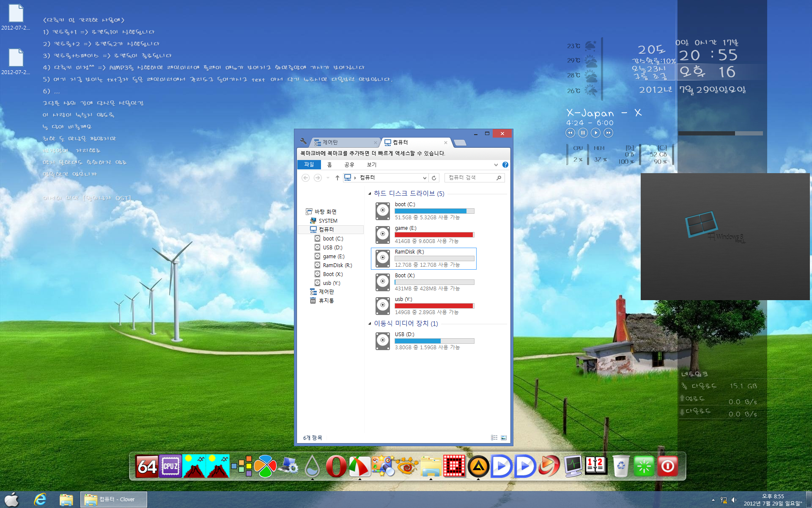The height and width of the screenshot is (508, 812).
Task: Launch CPU-Z from the dock
Action: click(x=170, y=467)
